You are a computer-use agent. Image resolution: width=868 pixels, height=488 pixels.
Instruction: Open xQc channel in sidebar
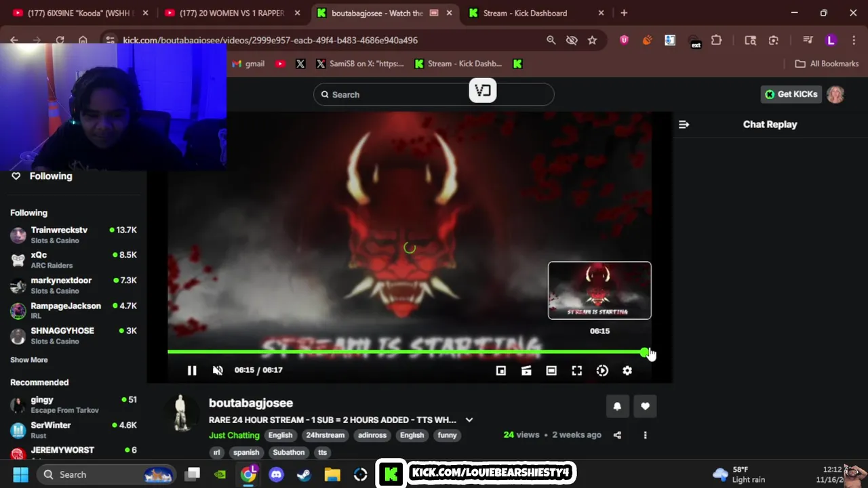73,260
